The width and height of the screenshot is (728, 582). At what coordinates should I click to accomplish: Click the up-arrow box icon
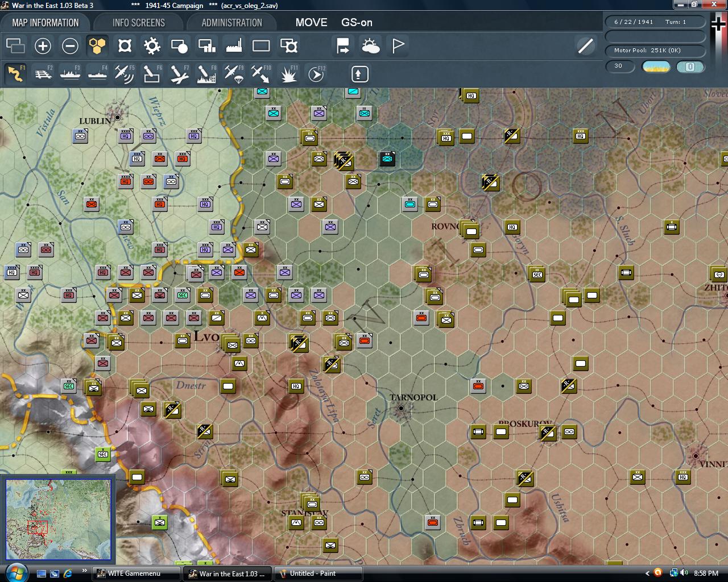tap(359, 74)
